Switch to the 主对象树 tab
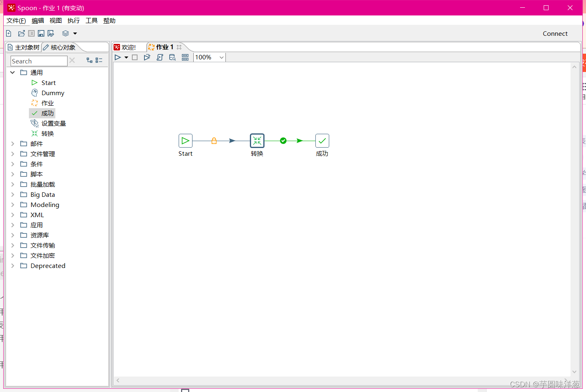The image size is (586, 392). [x=24, y=48]
